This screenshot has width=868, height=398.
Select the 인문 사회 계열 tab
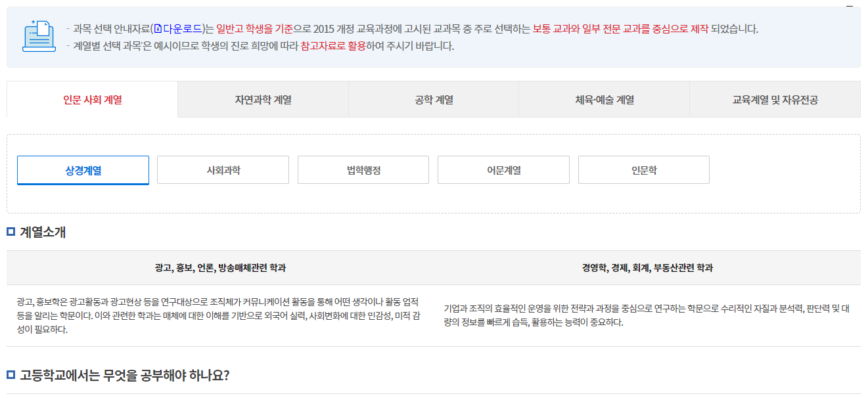click(x=91, y=99)
